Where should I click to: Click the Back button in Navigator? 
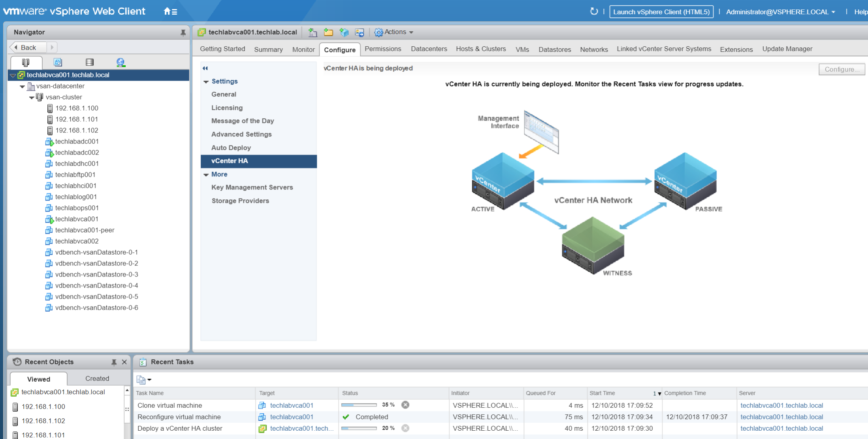(x=28, y=47)
